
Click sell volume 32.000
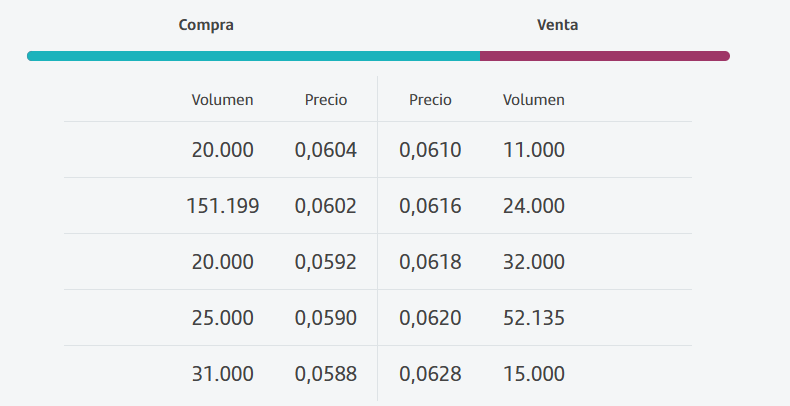point(534,262)
